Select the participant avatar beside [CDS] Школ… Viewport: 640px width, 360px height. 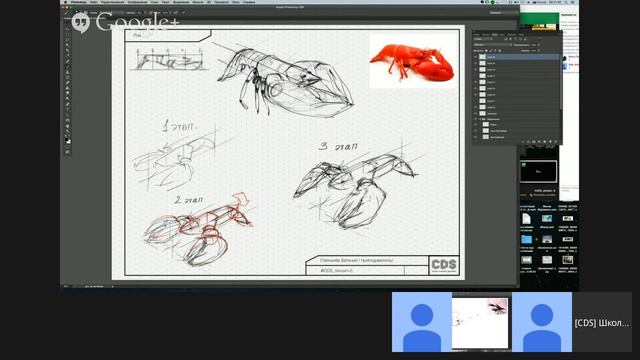542,322
